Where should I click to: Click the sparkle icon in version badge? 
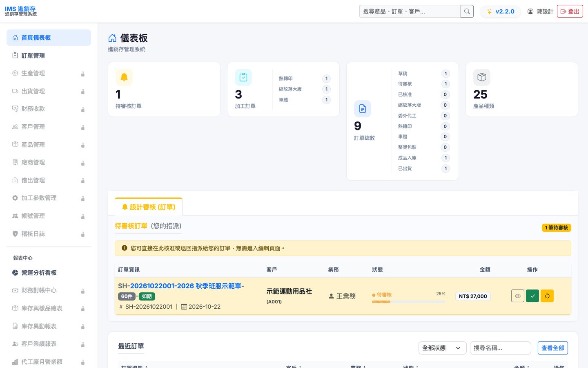(x=489, y=11)
